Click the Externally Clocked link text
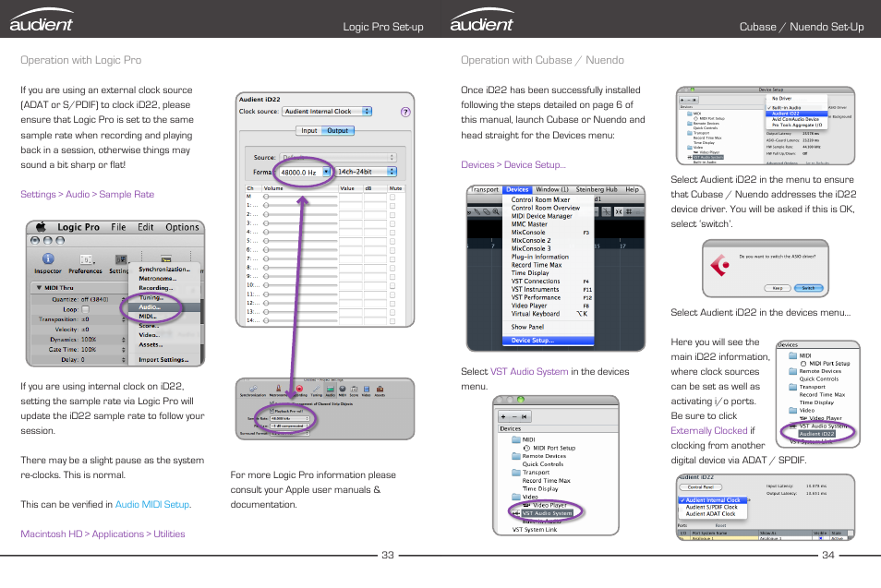This screenshot has width=881, height=588. (x=709, y=431)
